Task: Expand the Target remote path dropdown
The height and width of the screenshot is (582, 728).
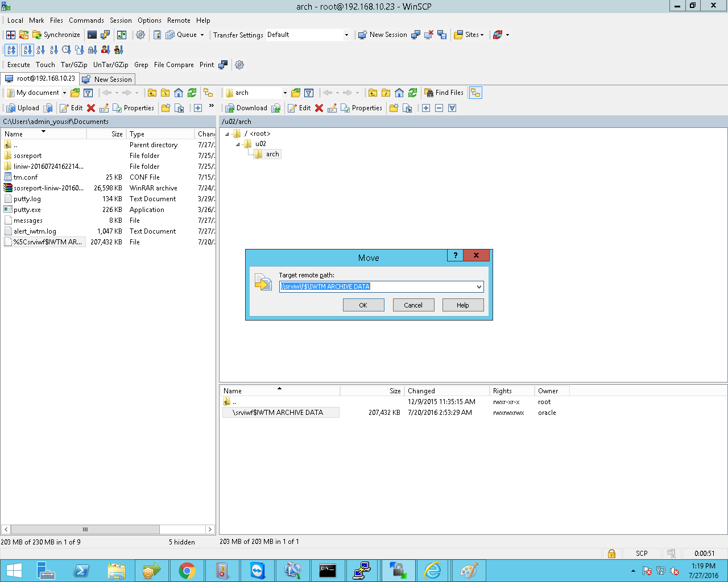Action: [x=479, y=287]
